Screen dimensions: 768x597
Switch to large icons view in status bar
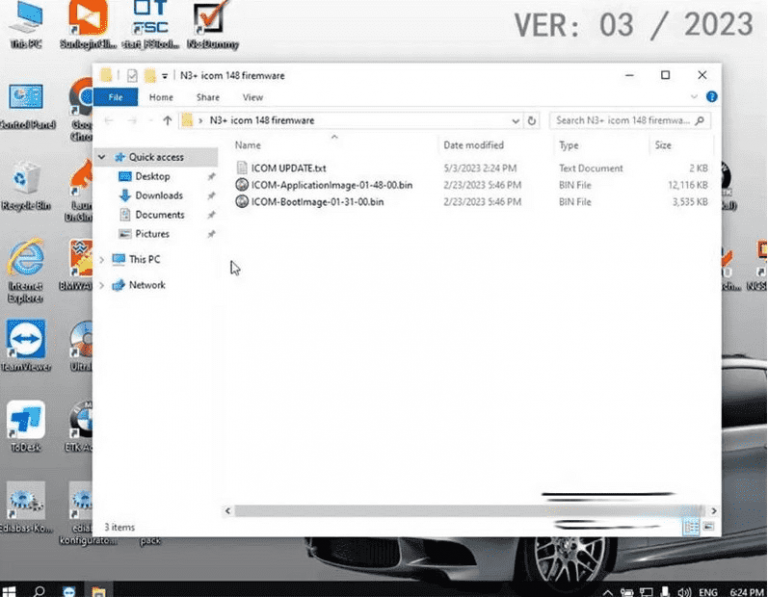[x=709, y=526]
